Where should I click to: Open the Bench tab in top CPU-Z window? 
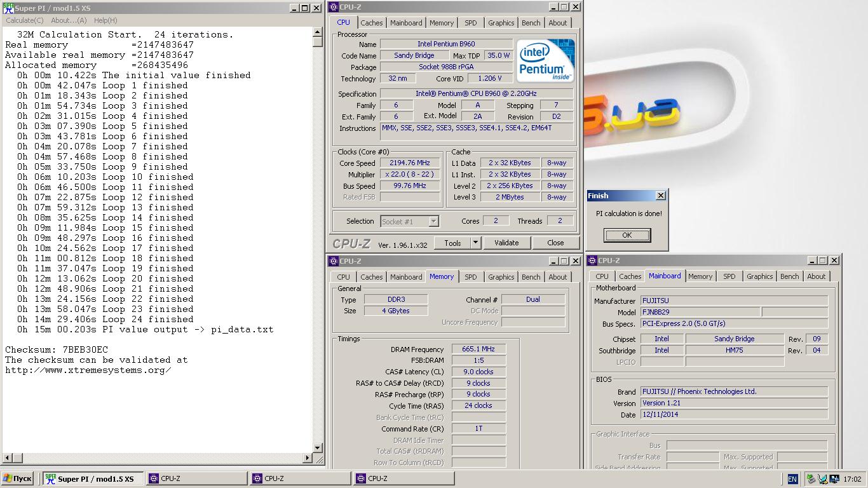click(x=531, y=23)
